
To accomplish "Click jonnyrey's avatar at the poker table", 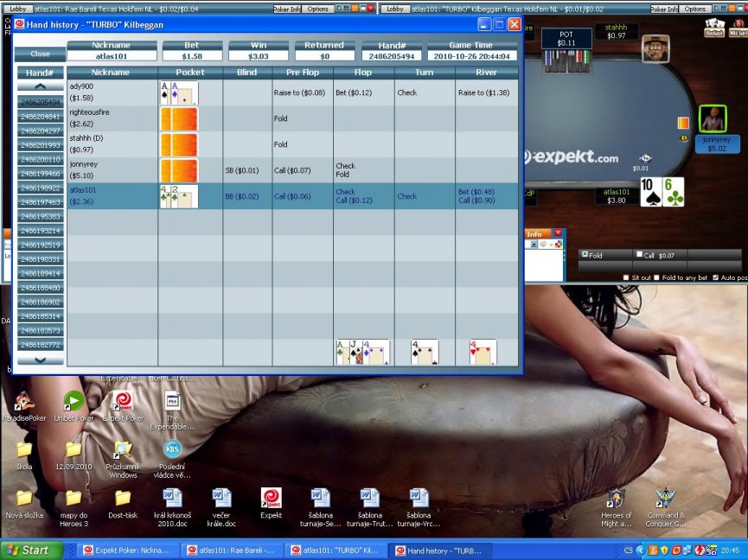I will [713, 118].
